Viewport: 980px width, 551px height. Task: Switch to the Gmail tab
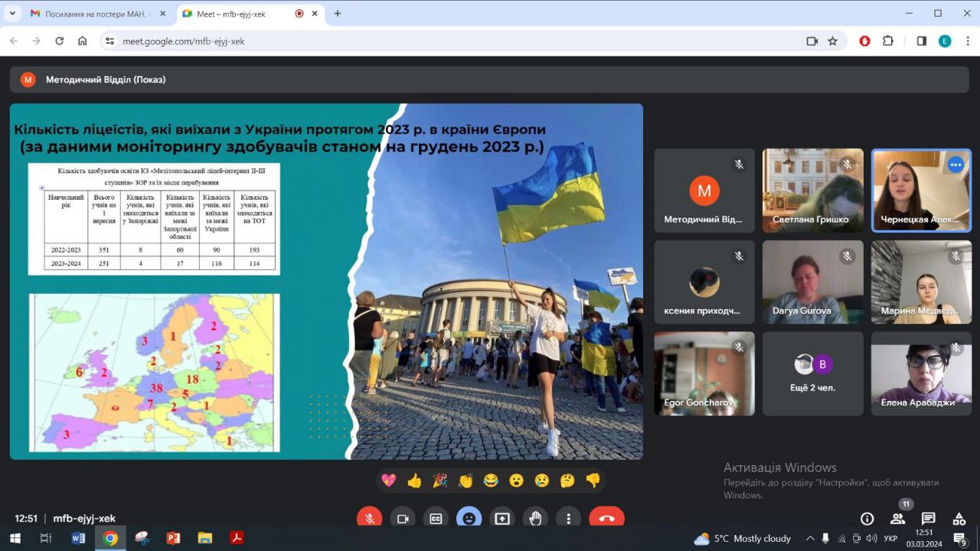90,14
